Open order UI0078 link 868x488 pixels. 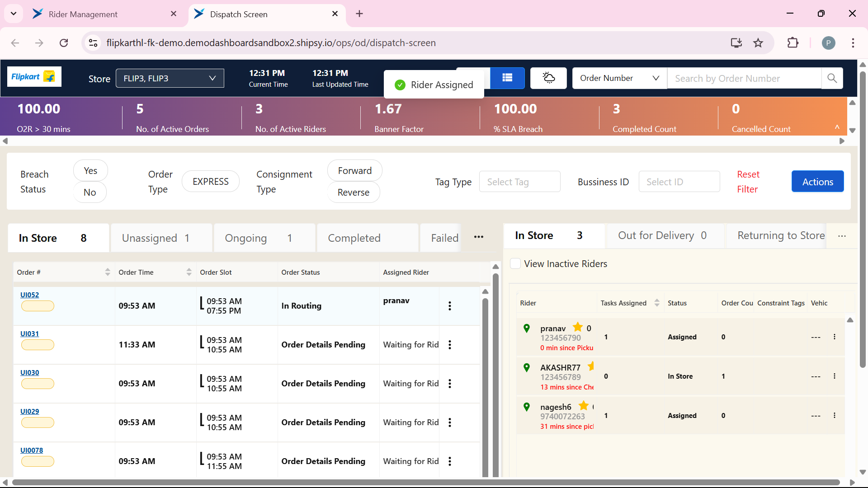[x=32, y=450]
